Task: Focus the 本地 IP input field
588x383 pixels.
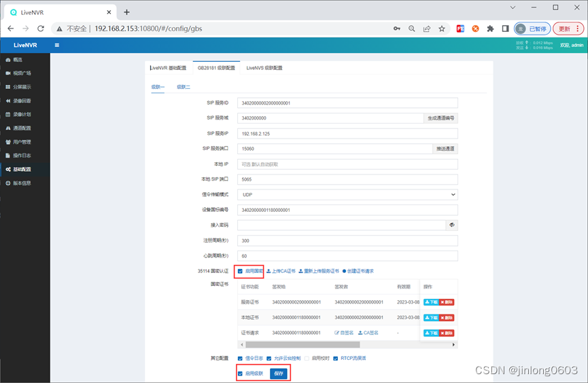Action: point(347,164)
